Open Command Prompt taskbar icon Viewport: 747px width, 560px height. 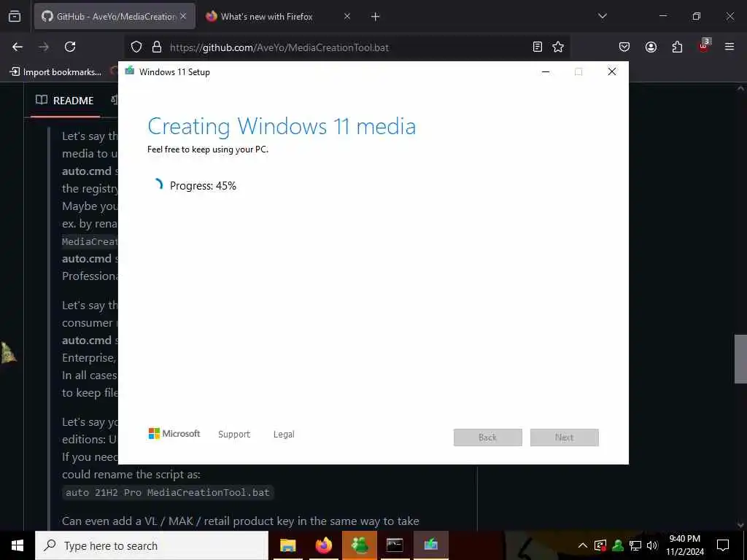pyautogui.click(x=395, y=545)
